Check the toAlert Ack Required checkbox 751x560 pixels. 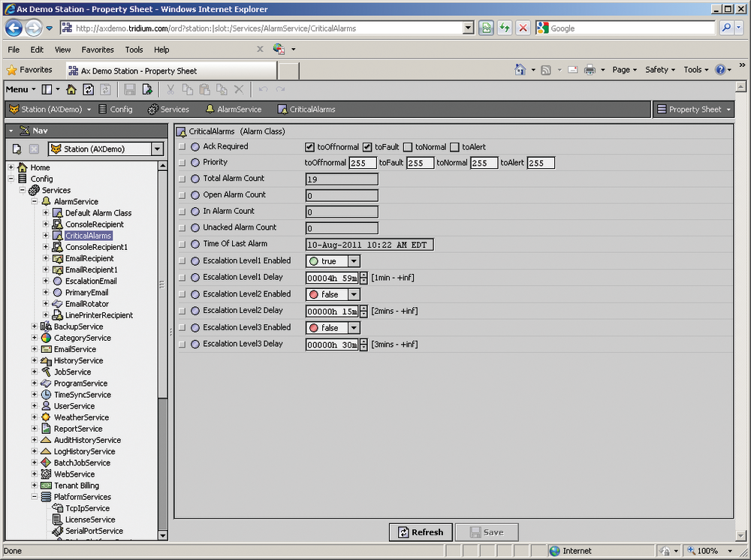pyautogui.click(x=454, y=147)
